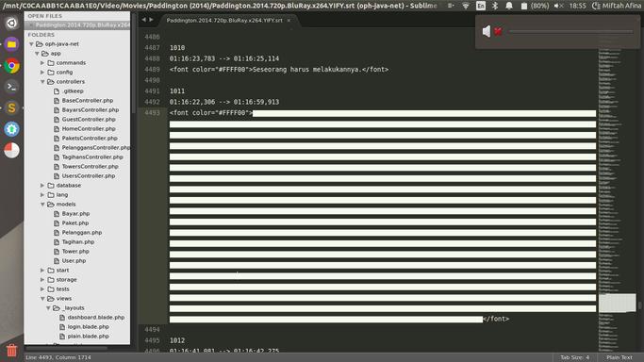
Task: Open Wi-Fi network indicator menu
Action: tap(466, 6)
